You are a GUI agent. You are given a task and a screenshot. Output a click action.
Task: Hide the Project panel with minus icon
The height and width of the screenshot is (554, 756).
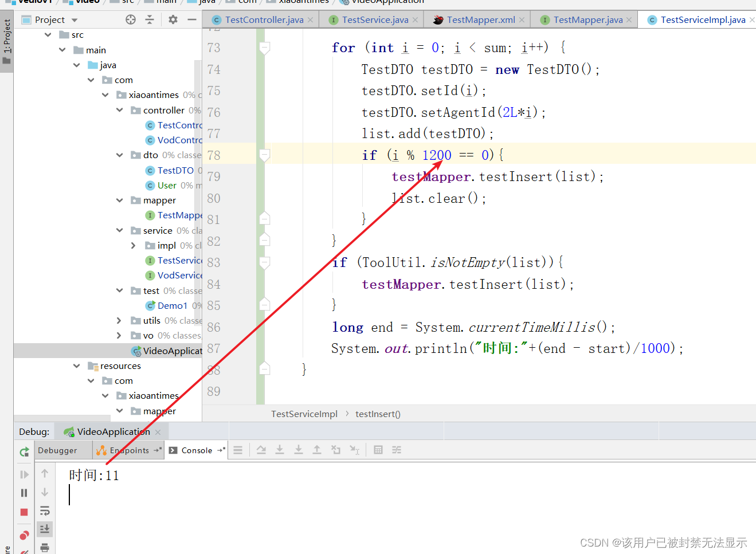point(192,19)
